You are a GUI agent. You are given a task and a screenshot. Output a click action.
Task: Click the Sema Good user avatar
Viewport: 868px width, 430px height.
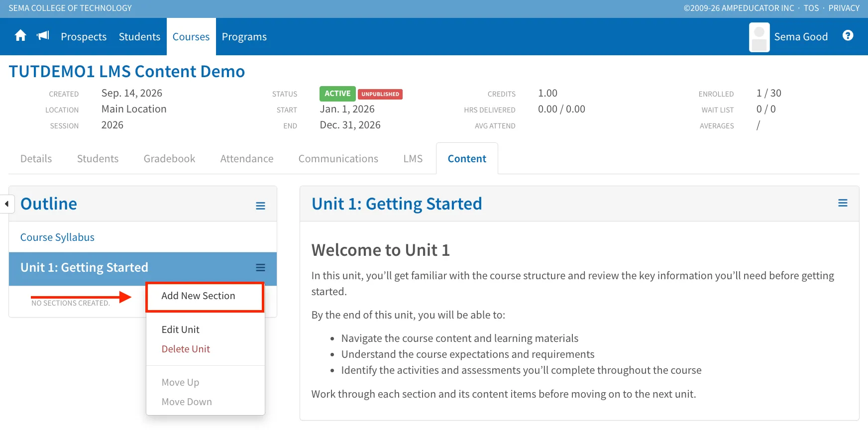[759, 37]
